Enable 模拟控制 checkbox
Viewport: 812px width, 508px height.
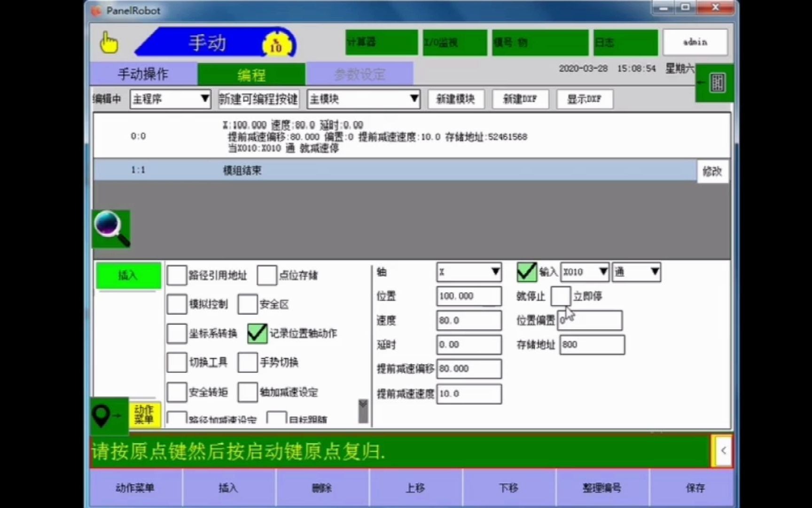click(177, 304)
